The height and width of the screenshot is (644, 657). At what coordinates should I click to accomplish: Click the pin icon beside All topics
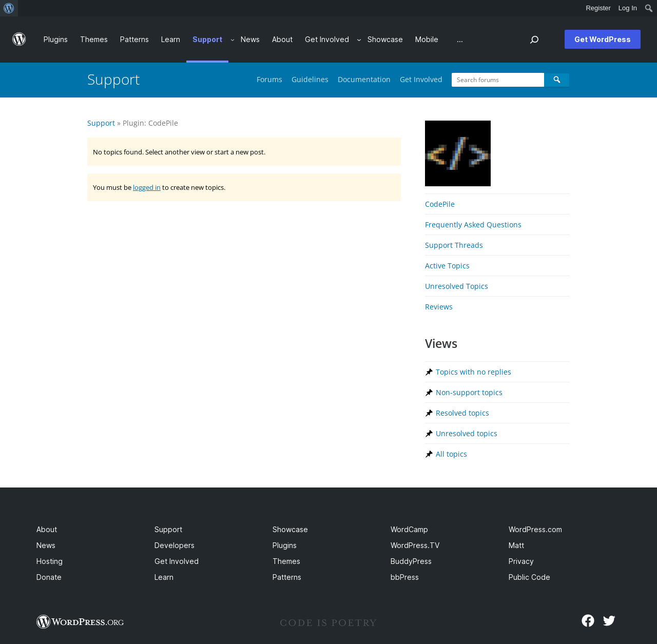pyautogui.click(x=429, y=454)
